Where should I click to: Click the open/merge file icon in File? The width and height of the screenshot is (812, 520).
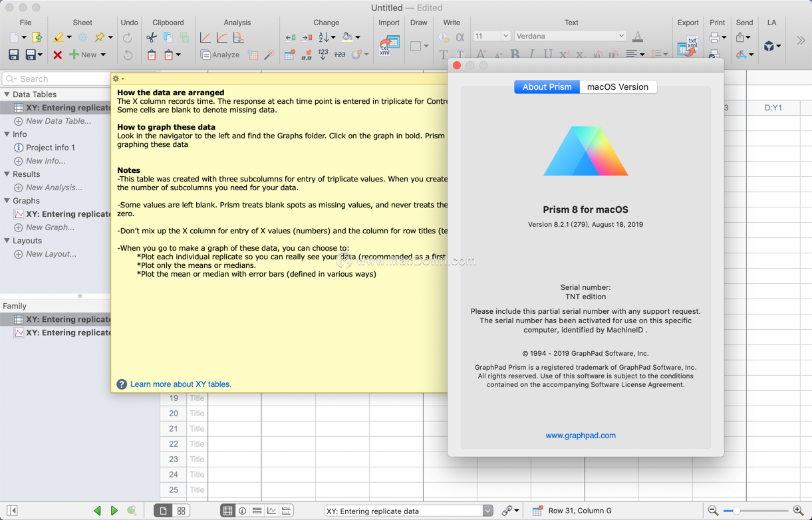pyautogui.click(x=37, y=37)
